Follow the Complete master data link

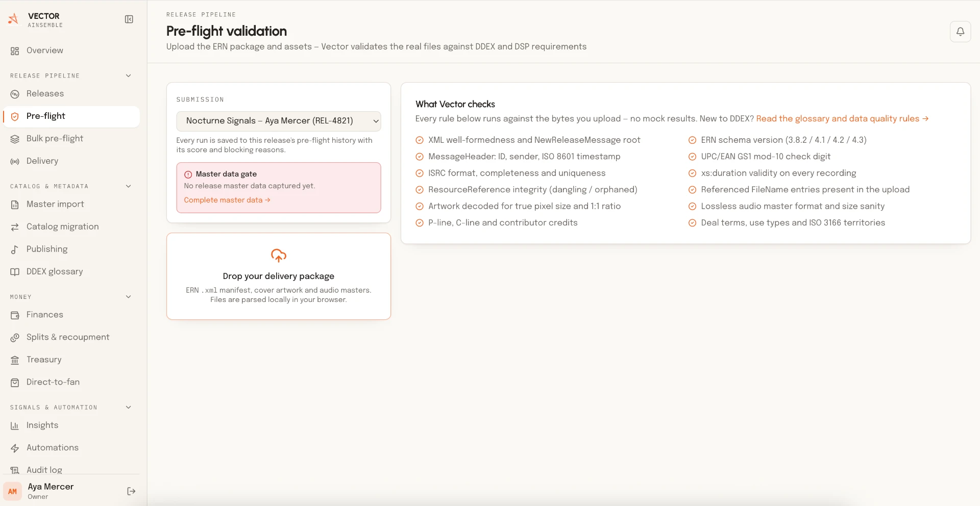(227, 200)
